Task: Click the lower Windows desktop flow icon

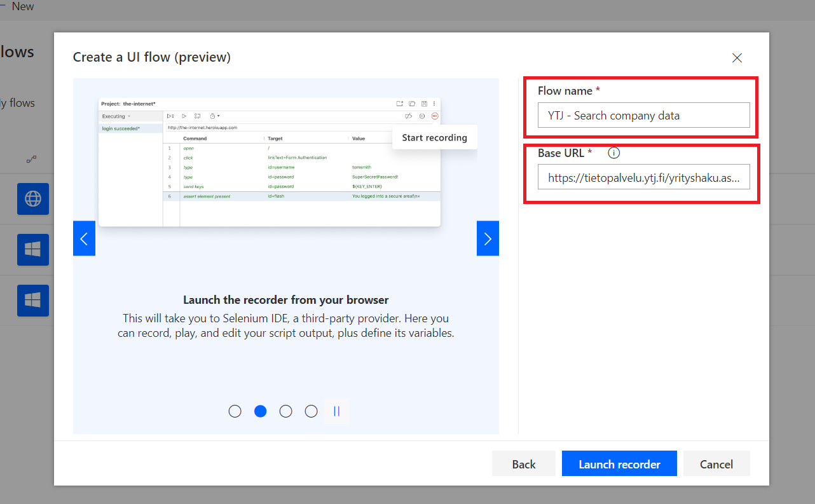Action: (32, 301)
